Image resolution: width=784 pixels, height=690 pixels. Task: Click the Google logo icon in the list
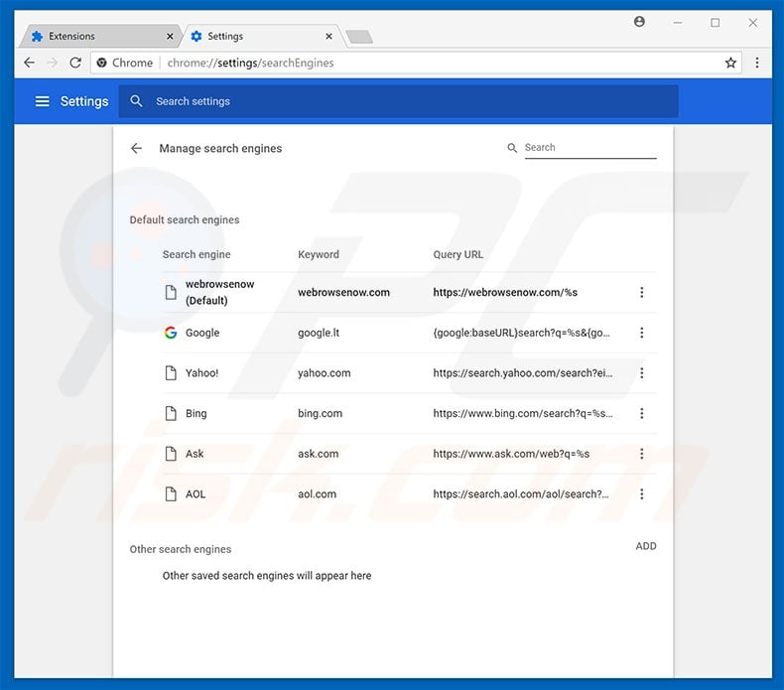coord(171,333)
